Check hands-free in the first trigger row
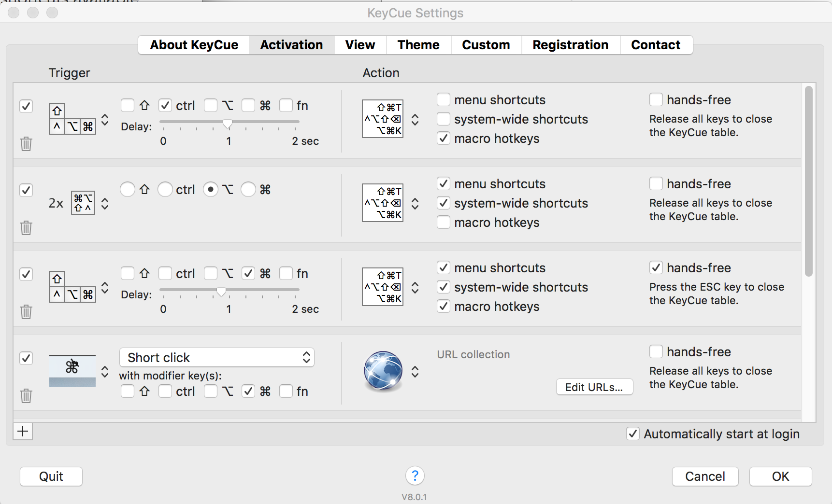832x504 pixels. pyautogui.click(x=656, y=99)
